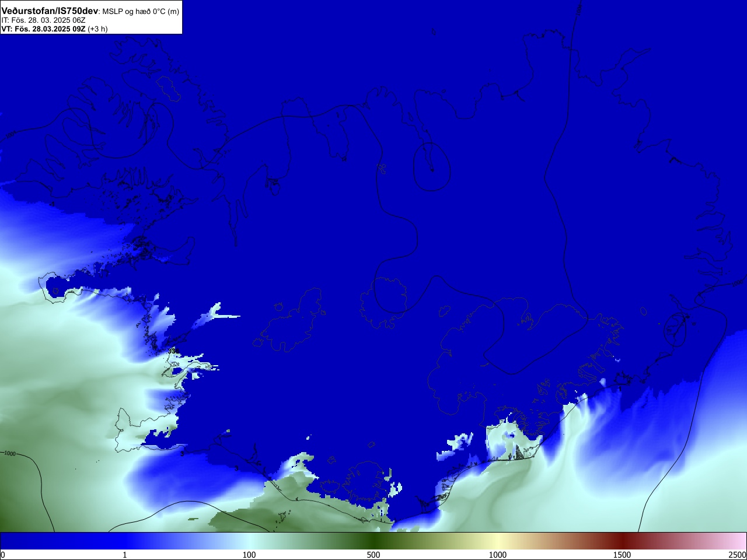The height and width of the screenshot is (560, 747).
Task: Click the dark green section of the color bar
Action: tap(373, 541)
